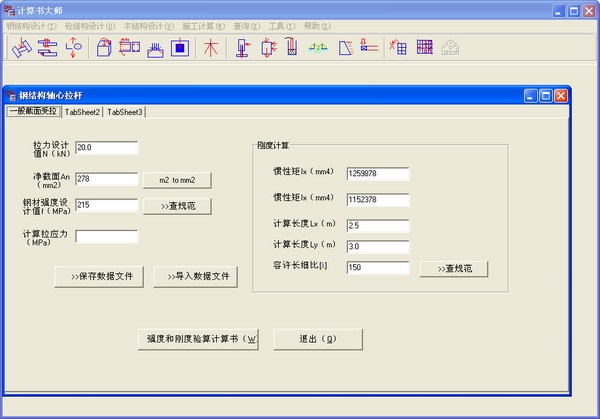The image size is (600, 419).
Task: Click the retaining wall trapezoid icon
Action: (346, 48)
